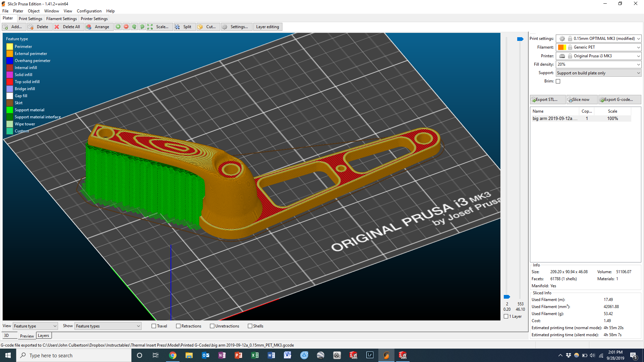Open the Print settings preset dropdown
The width and height of the screenshot is (644, 362).
[x=599, y=39]
